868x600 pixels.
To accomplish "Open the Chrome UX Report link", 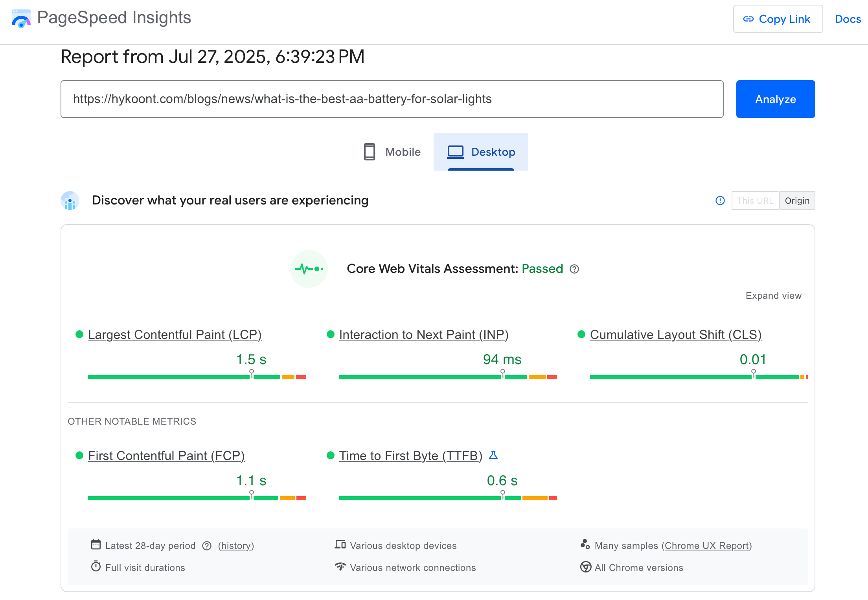I will 706,546.
